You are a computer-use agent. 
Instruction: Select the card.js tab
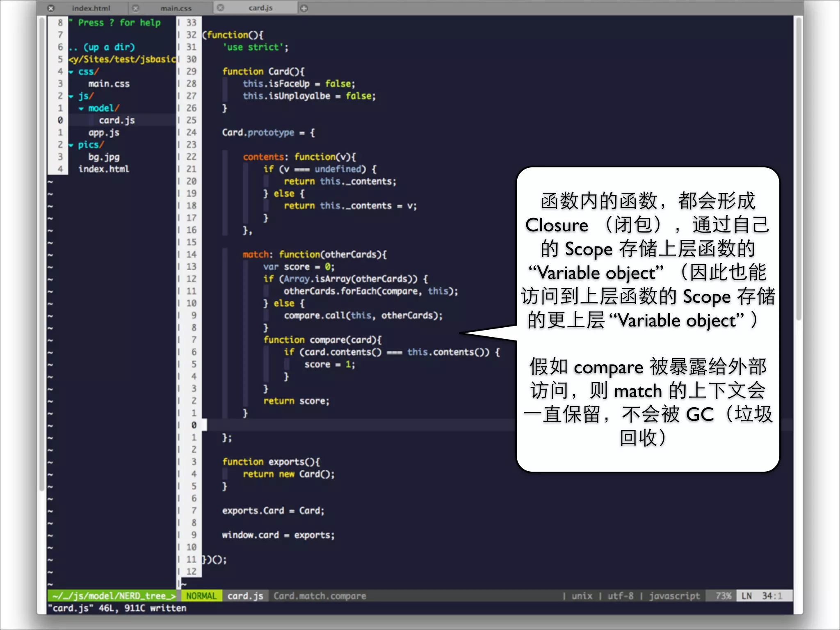coord(260,8)
